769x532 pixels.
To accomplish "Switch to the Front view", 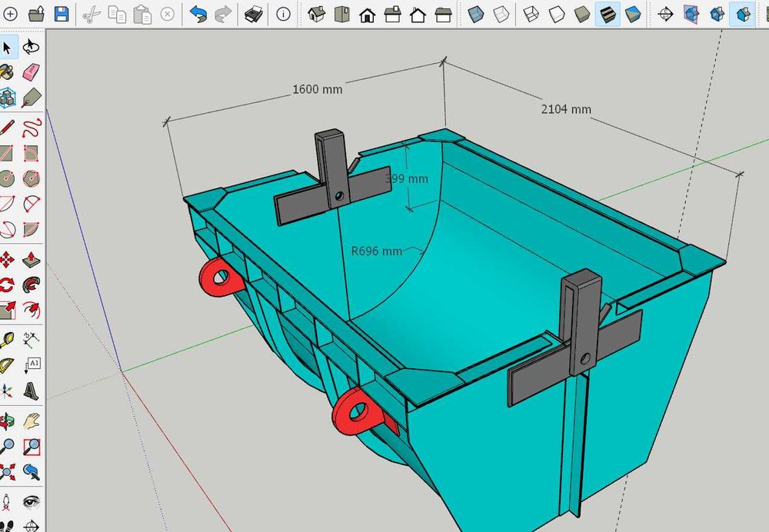I will 367,15.
